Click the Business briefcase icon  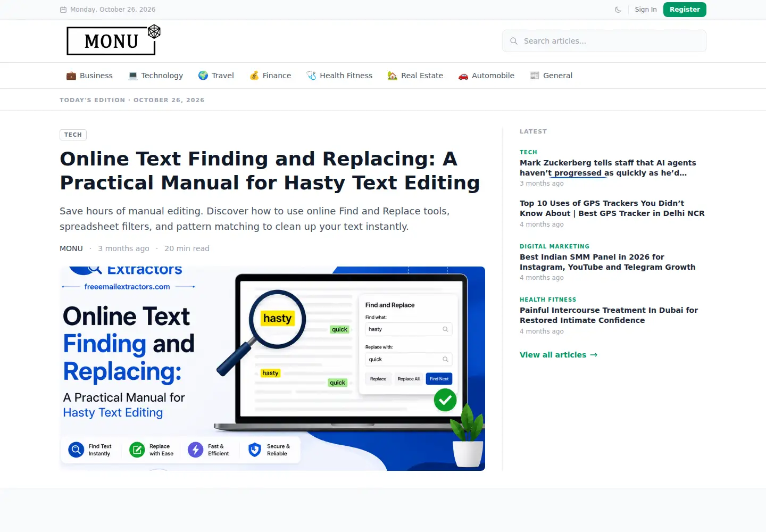click(71, 76)
